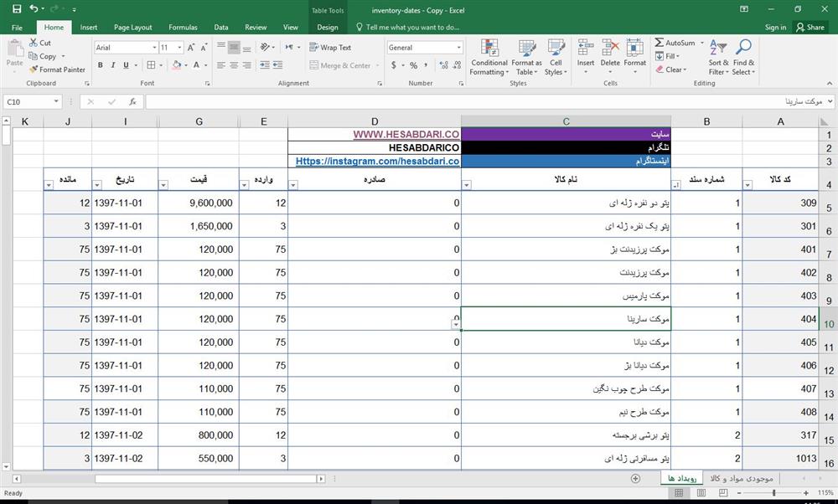The height and width of the screenshot is (504, 838).
Task: Open the filter dropdown on the تاریخ column
Action: (x=96, y=183)
